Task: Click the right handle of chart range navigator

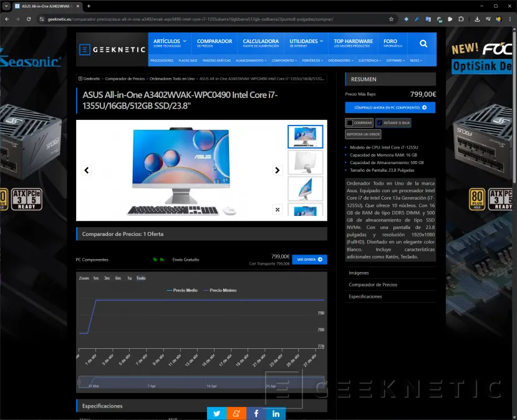Action: [324, 383]
